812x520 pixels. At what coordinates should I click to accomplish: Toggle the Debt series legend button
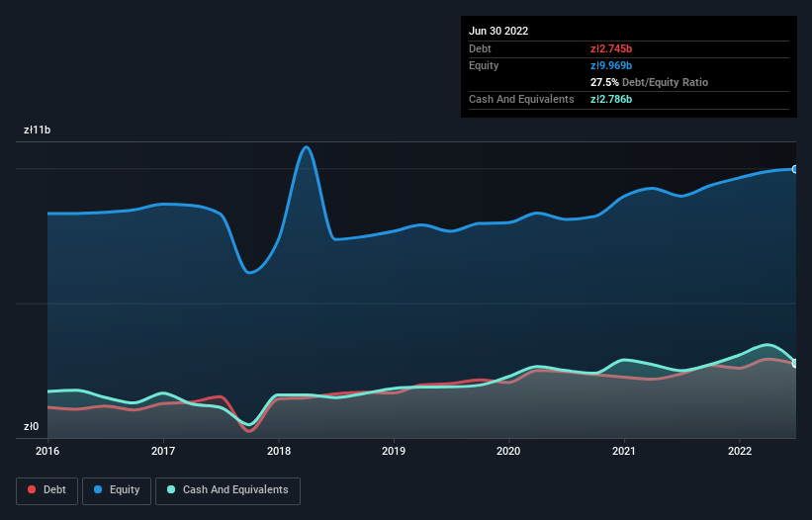(x=46, y=490)
